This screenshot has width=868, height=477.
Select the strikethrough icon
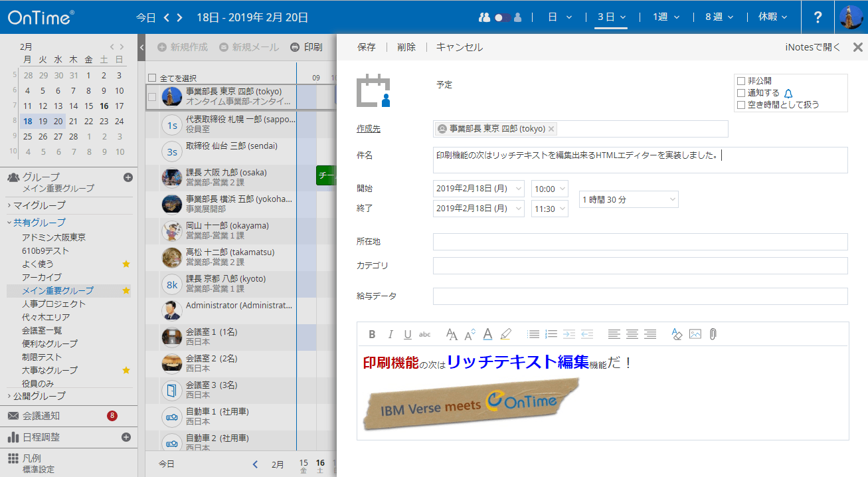(424, 334)
